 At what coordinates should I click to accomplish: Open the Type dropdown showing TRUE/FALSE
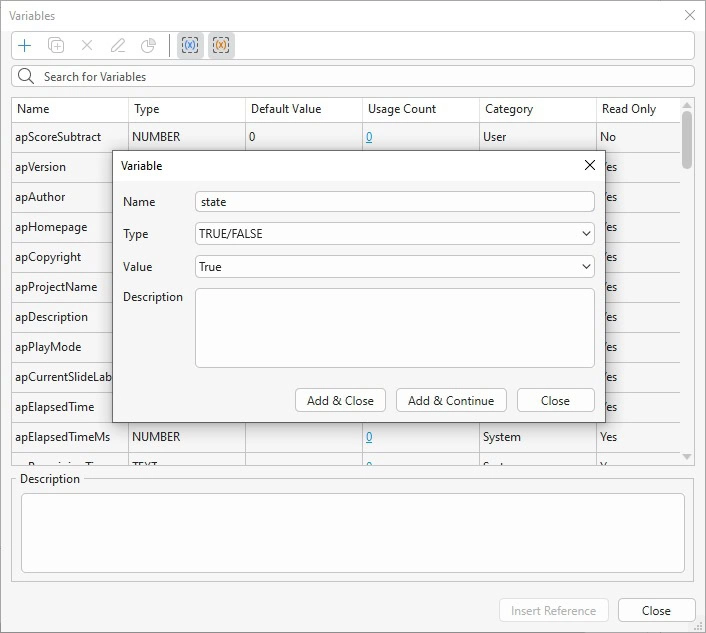point(395,234)
